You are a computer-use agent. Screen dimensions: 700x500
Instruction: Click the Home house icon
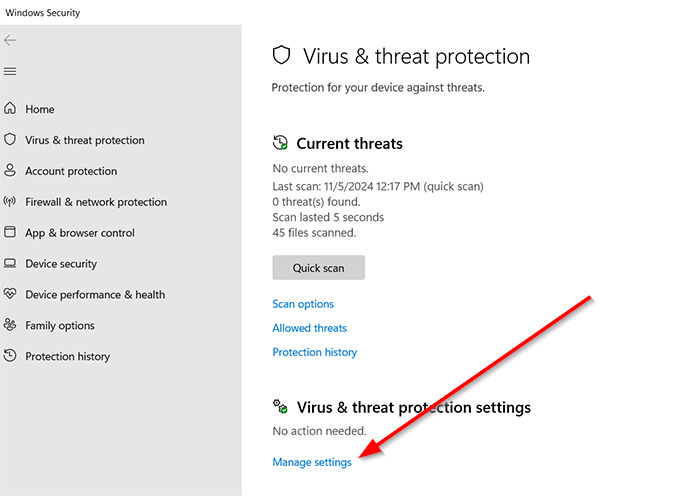pos(10,109)
